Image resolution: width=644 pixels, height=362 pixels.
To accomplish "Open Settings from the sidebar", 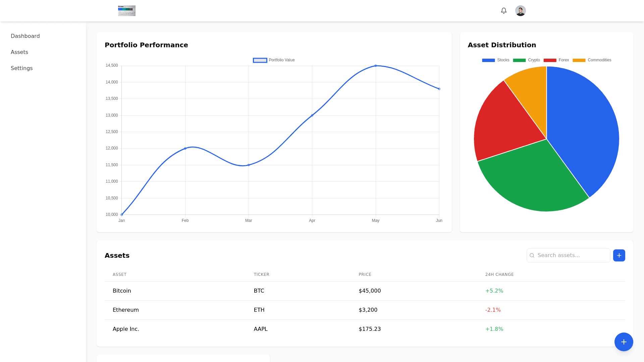I will click(x=21, y=68).
